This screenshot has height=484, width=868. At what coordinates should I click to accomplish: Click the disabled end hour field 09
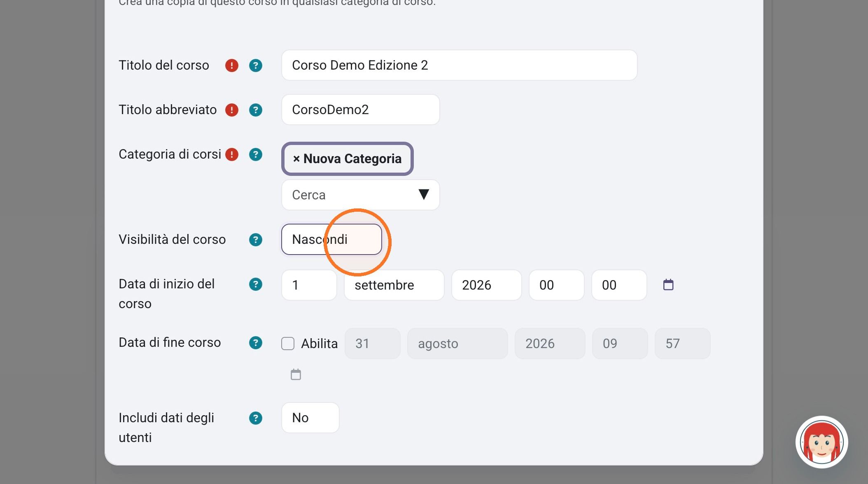(620, 344)
